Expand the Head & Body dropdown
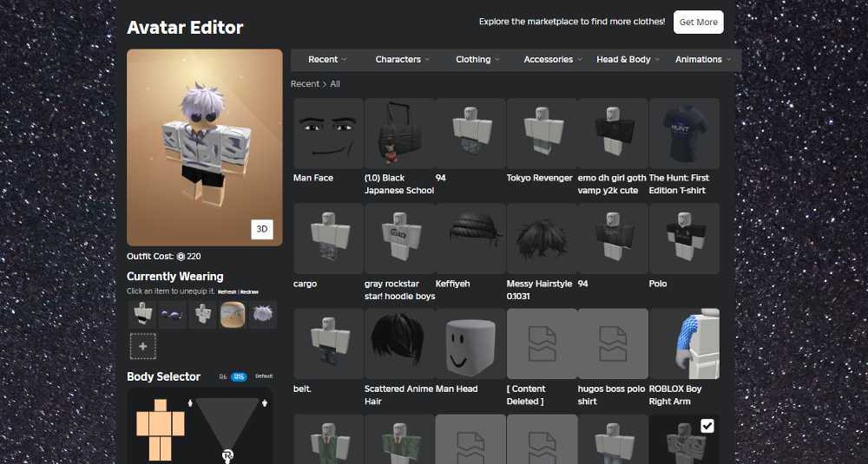Image resolution: width=868 pixels, height=464 pixels. (x=628, y=59)
